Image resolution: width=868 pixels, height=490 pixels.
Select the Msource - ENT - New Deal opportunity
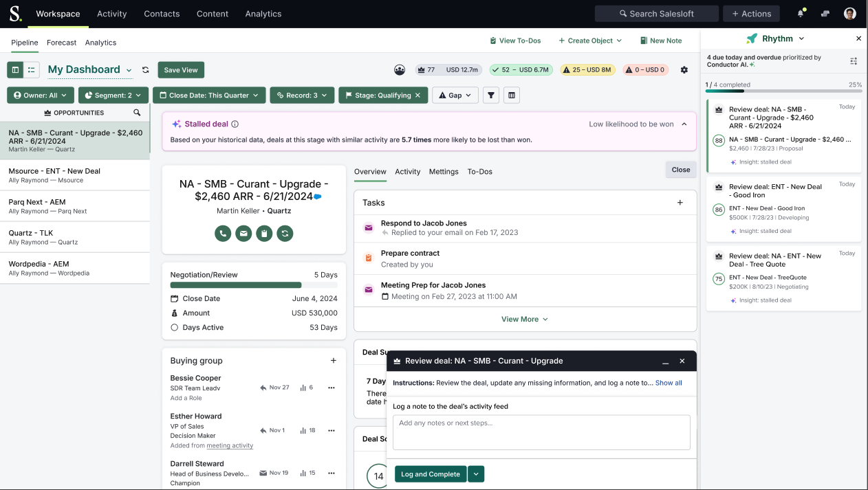point(75,175)
